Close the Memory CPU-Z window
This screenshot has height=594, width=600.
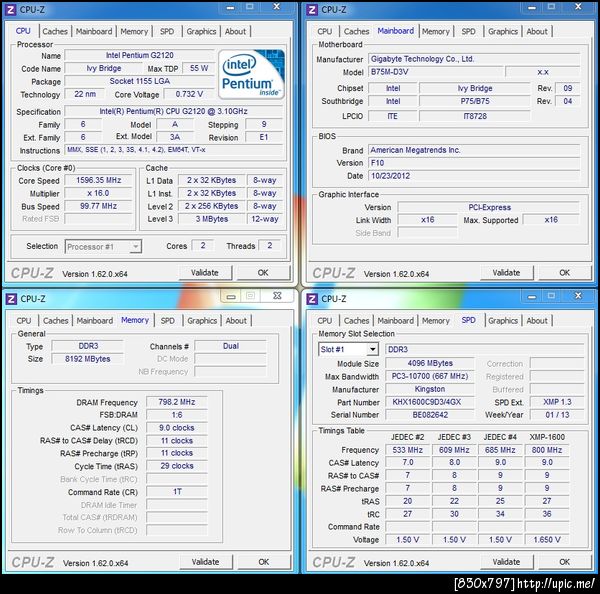(x=277, y=296)
